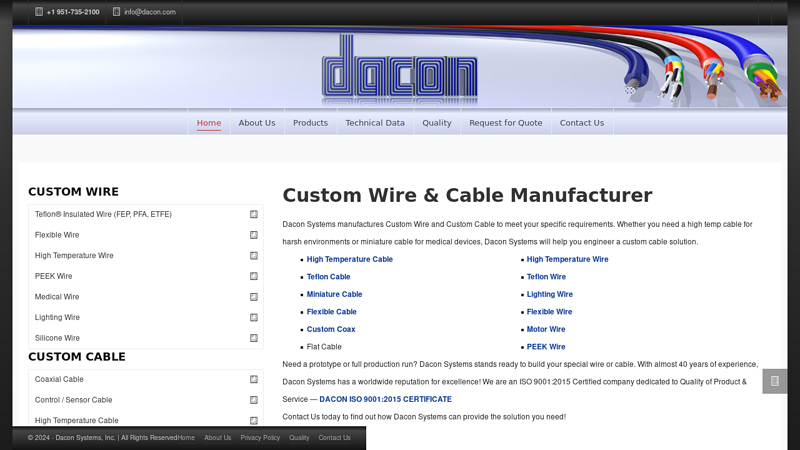Click the info@dacon.com email link
The height and width of the screenshot is (450, 800).
click(150, 12)
